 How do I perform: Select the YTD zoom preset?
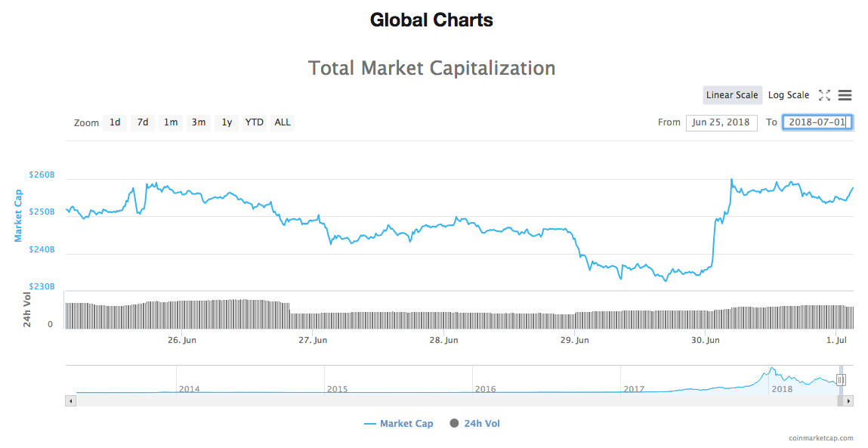coord(254,122)
